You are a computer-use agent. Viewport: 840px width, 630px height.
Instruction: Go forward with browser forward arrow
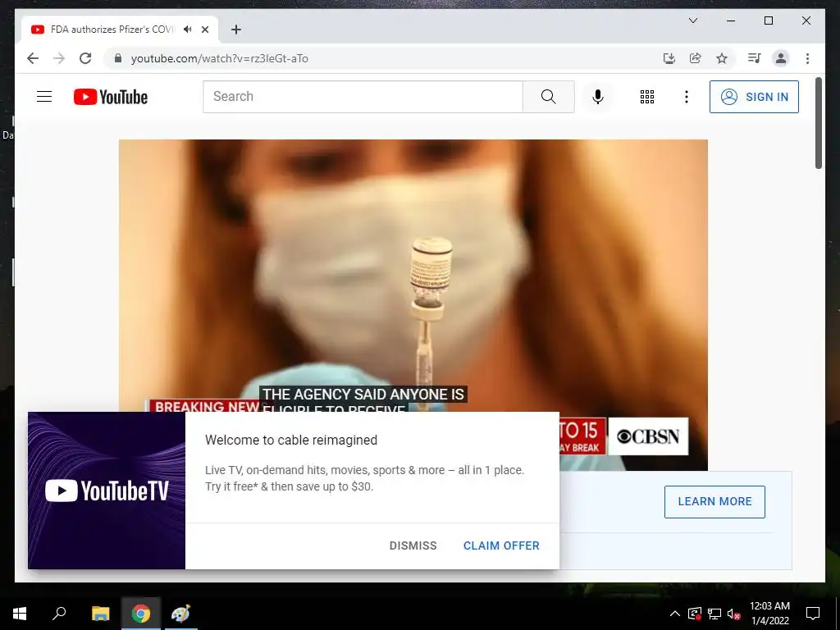(x=59, y=58)
